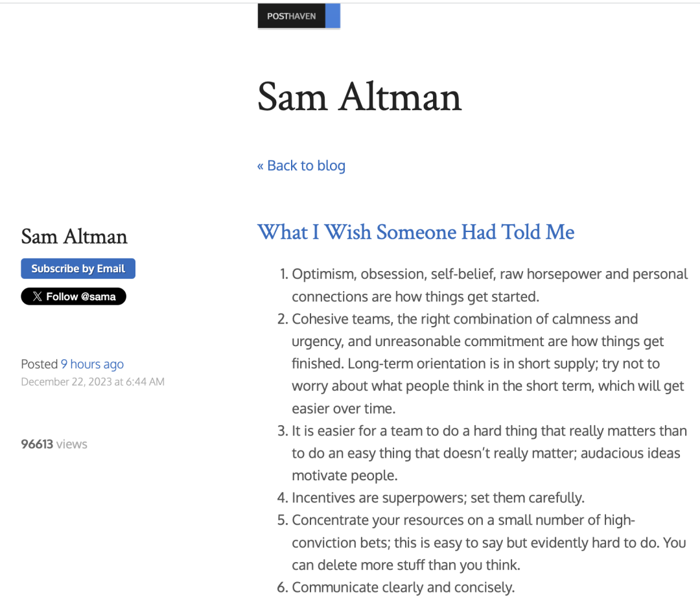Go back via the Back to blog link
Viewport: 700px width, 597px height.
point(301,166)
